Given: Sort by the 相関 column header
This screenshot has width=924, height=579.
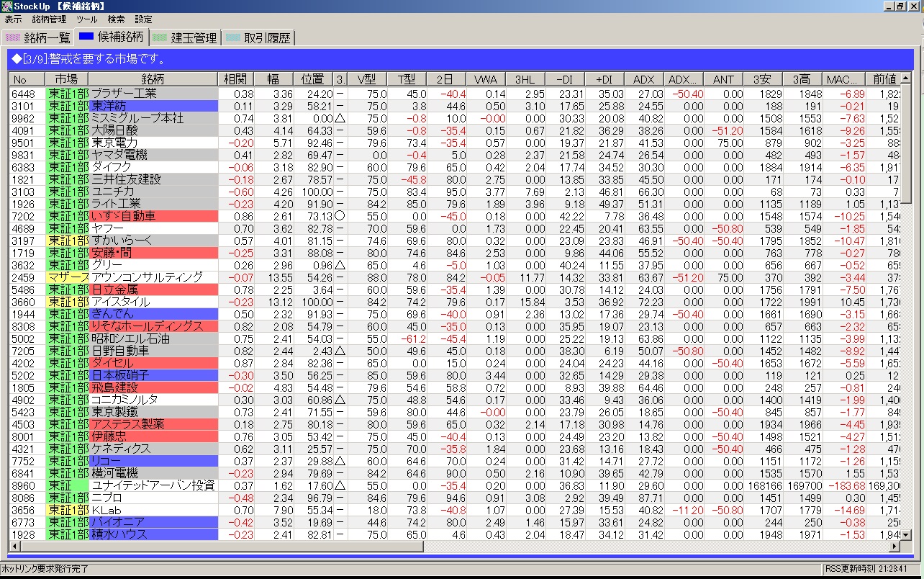Looking at the screenshot, I should click(235, 79).
